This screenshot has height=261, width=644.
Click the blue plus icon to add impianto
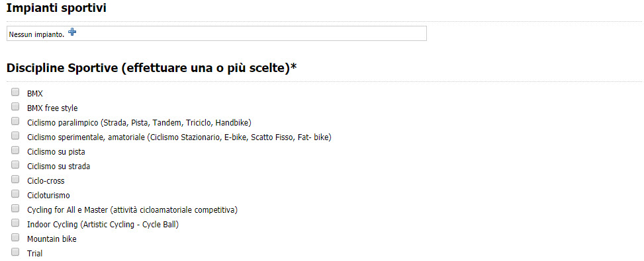click(x=72, y=32)
